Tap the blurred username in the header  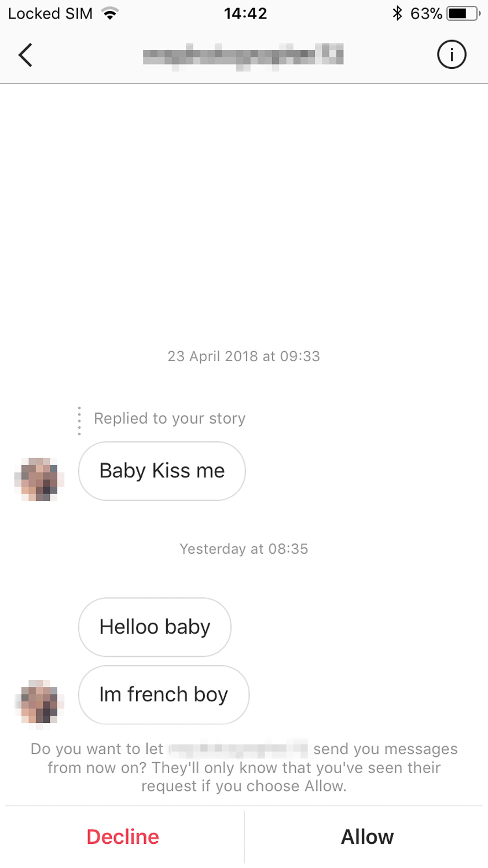click(243, 56)
